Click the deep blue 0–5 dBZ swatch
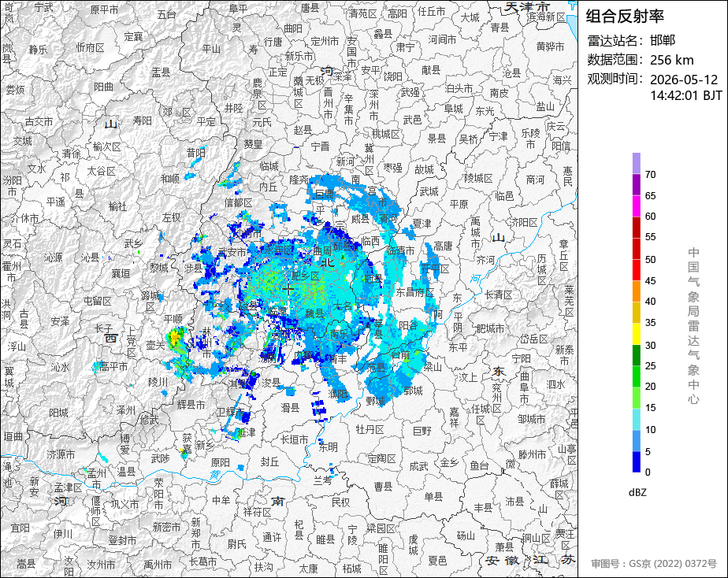 pyautogui.click(x=636, y=462)
